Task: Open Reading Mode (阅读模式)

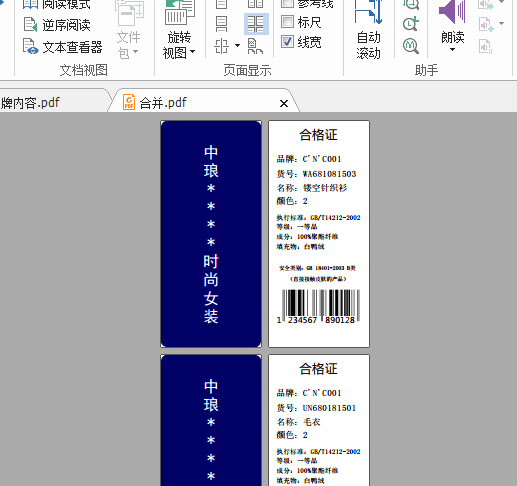Action: (x=57, y=4)
